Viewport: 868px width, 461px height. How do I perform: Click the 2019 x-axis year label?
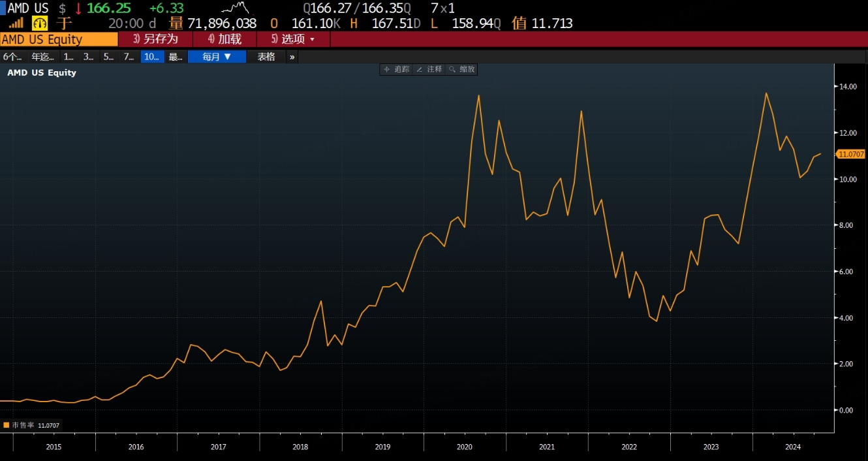pos(382,447)
